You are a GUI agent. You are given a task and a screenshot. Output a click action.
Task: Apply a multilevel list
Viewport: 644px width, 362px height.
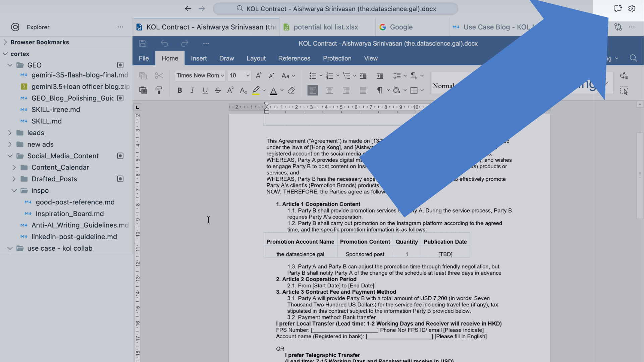pyautogui.click(x=346, y=76)
